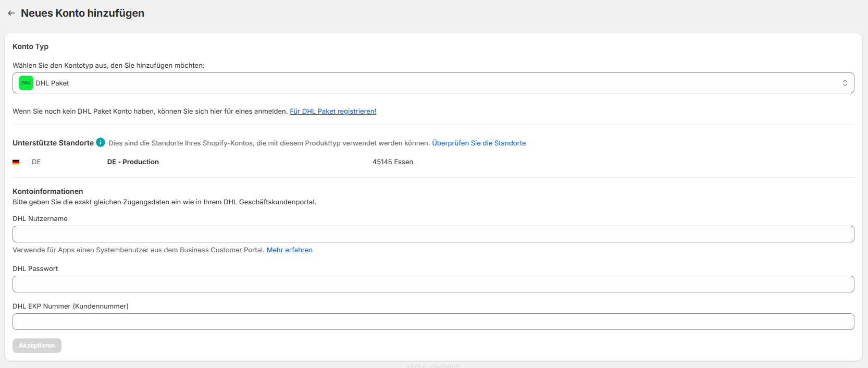Click the 'Konto Typ' section heading
This screenshot has width=868, height=368.
click(30, 46)
